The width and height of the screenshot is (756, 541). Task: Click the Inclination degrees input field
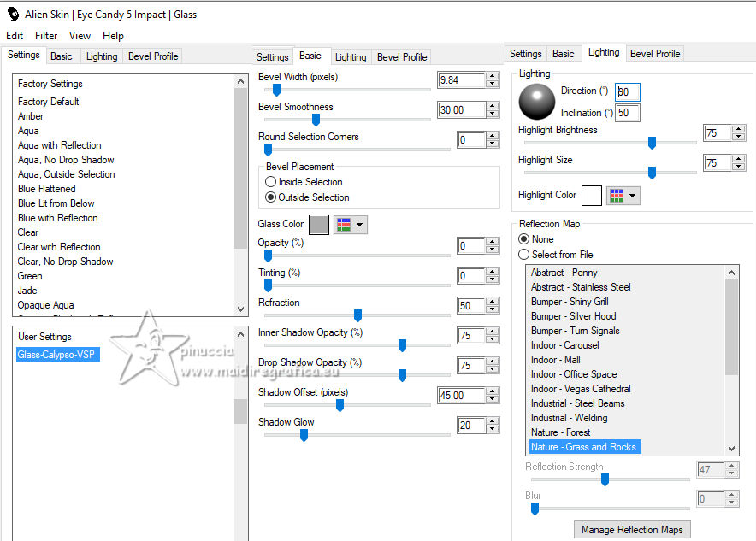pos(627,113)
